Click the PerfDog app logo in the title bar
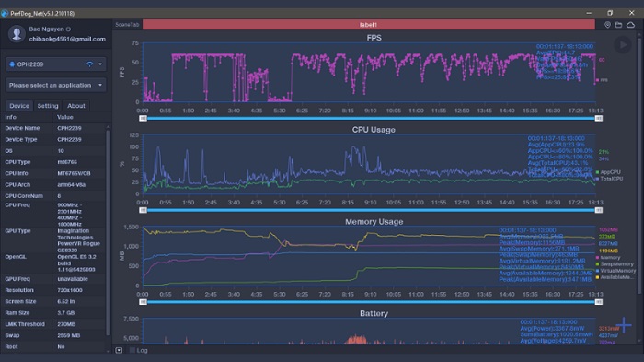Screen dimensions: 644x362 [5, 13]
